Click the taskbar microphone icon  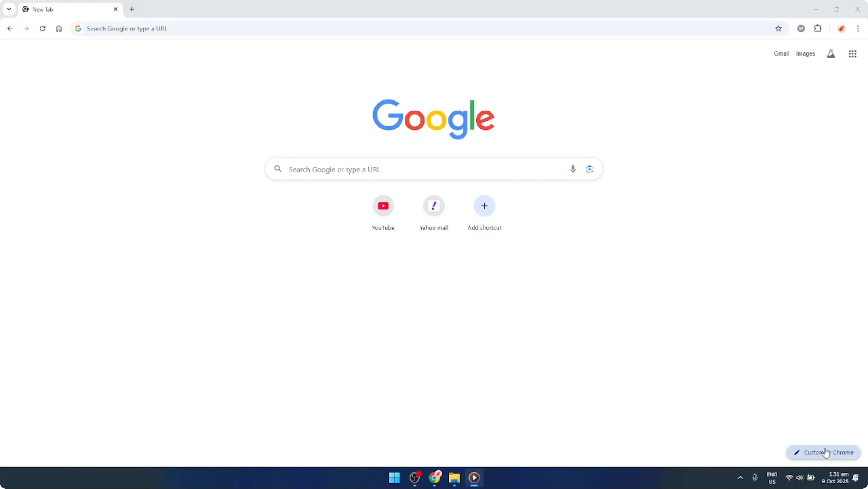[x=755, y=478]
